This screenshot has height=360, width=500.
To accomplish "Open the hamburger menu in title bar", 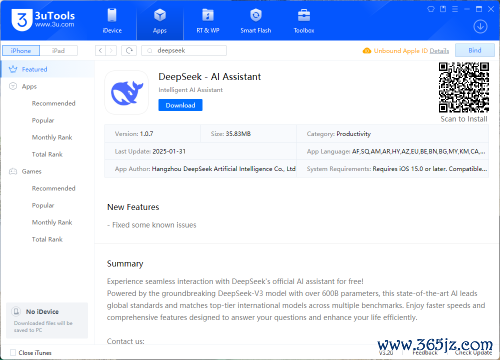I will [x=455, y=9].
